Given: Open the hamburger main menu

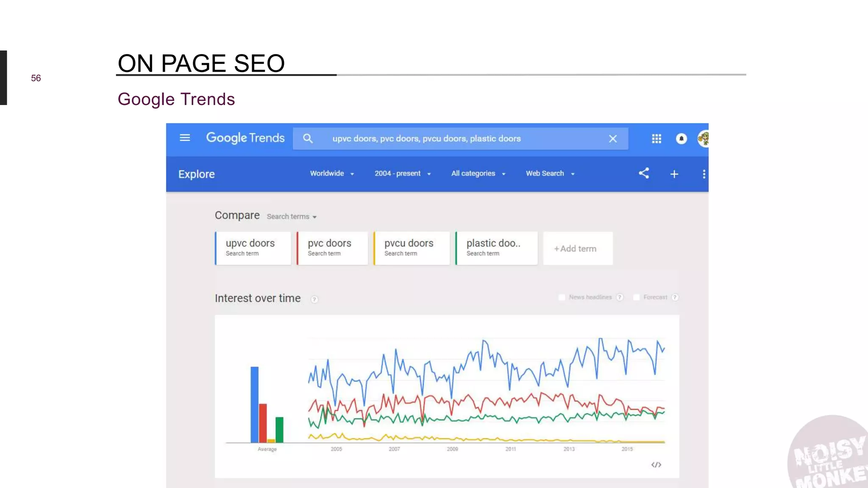Looking at the screenshot, I should (185, 138).
